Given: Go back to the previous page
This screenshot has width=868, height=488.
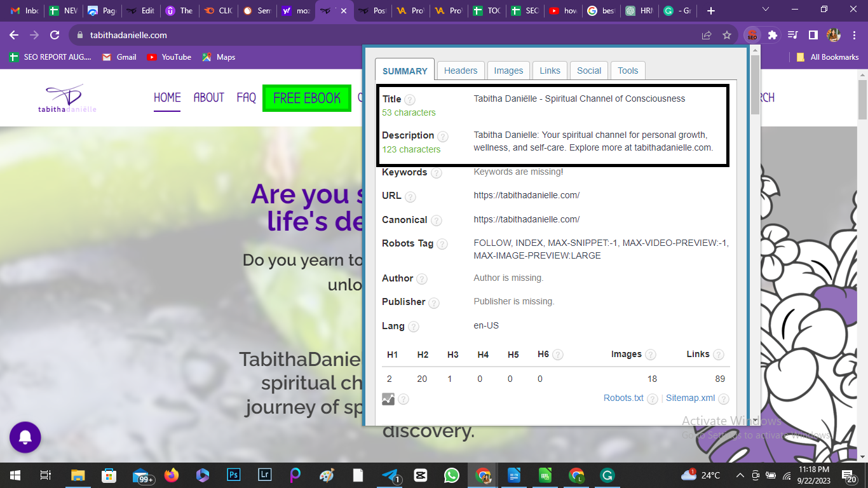Looking at the screenshot, I should (x=14, y=35).
